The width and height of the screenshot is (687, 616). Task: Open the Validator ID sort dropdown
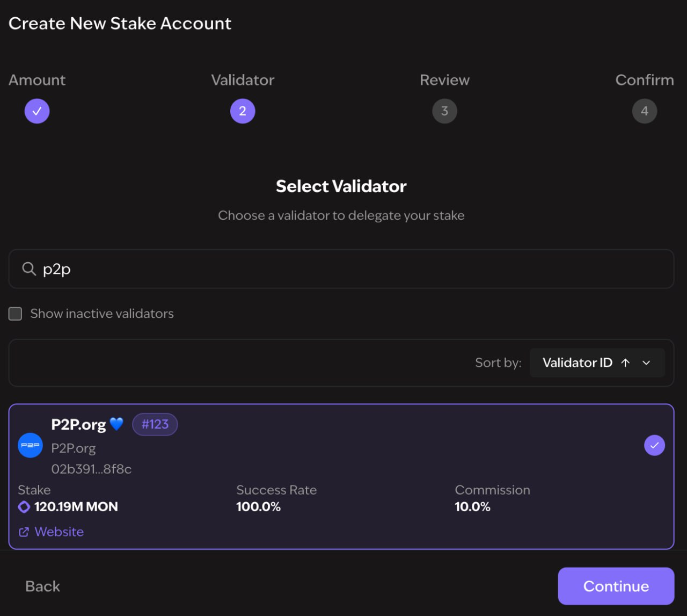pos(578,363)
